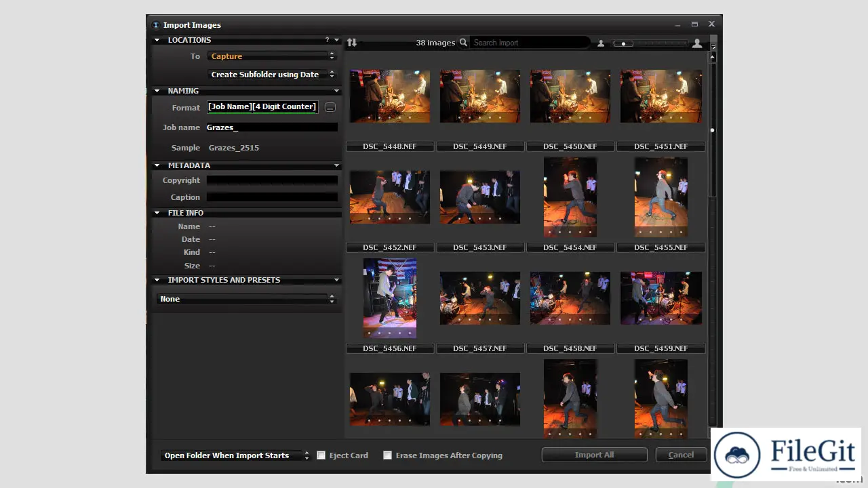This screenshot has height=488, width=868.
Task: Select thumbnail DSC_5454.NEF
Action: pyautogui.click(x=570, y=197)
